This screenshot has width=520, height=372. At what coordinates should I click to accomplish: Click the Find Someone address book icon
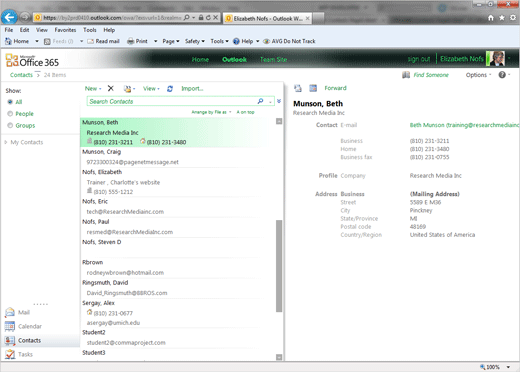click(x=406, y=75)
